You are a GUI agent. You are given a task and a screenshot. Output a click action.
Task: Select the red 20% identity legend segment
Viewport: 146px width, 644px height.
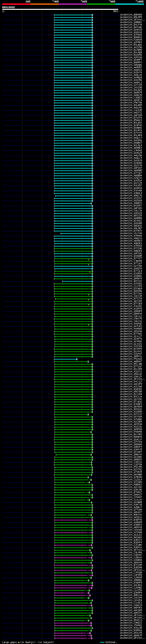pyautogui.click(x=16, y=4)
